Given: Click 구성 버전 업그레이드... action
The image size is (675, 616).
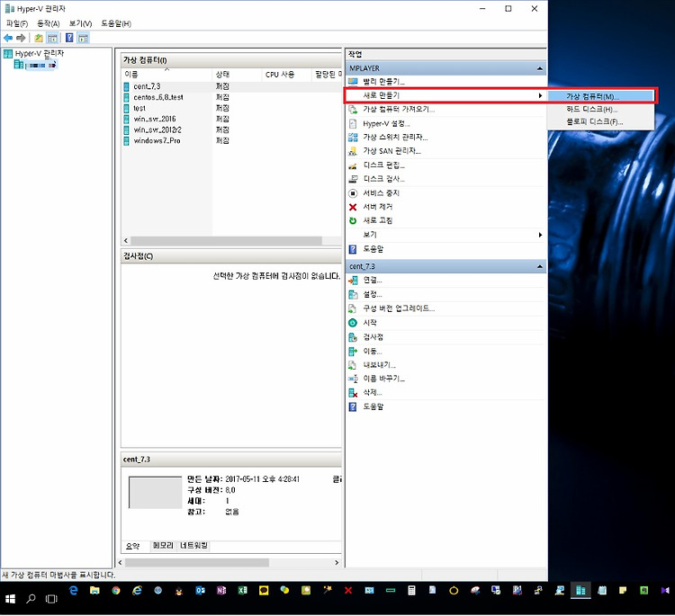Looking at the screenshot, I should click(399, 308).
